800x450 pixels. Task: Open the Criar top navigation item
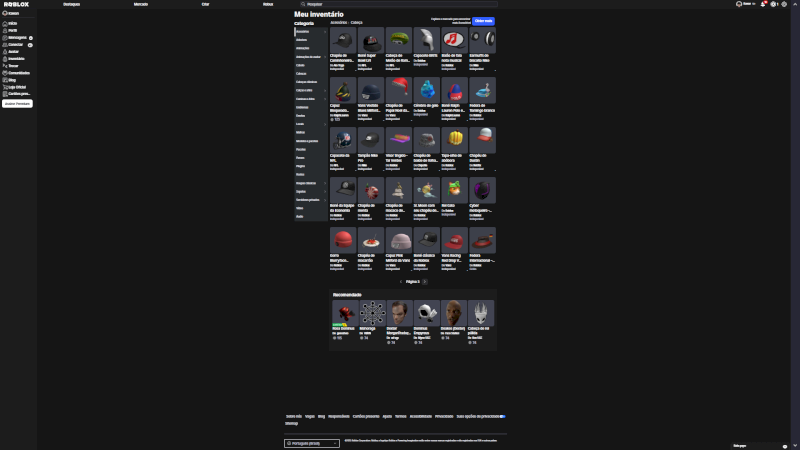pyautogui.click(x=205, y=4)
